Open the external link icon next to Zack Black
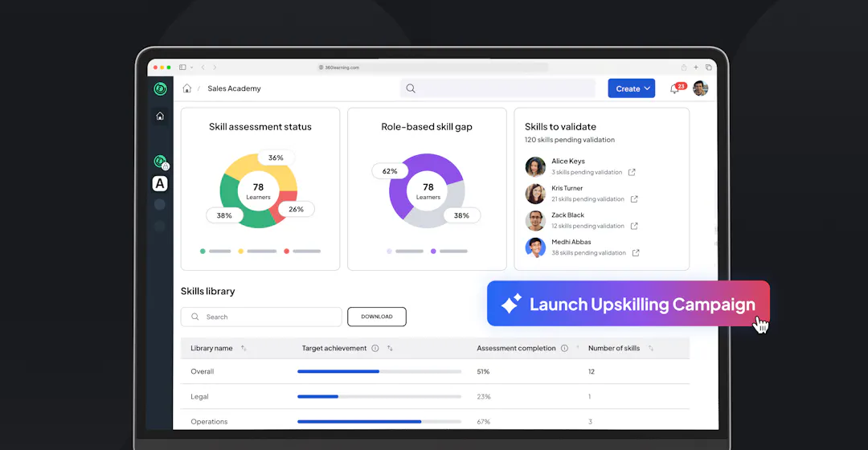 point(634,226)
